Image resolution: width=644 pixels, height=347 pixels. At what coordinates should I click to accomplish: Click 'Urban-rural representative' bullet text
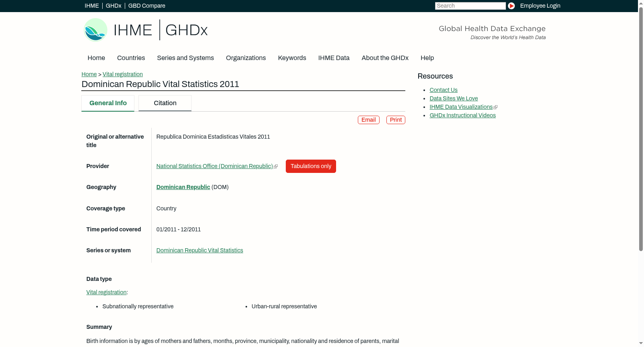coord(284,306)
